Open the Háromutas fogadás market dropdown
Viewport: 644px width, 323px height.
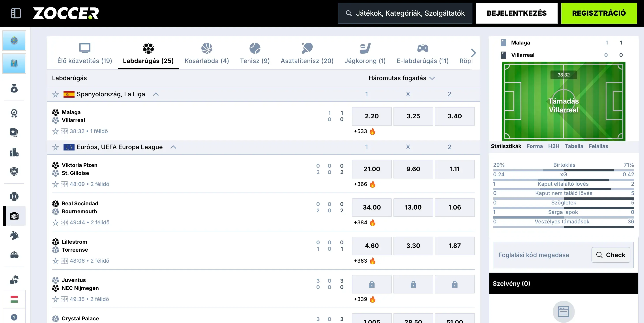(x=401, y=78)
